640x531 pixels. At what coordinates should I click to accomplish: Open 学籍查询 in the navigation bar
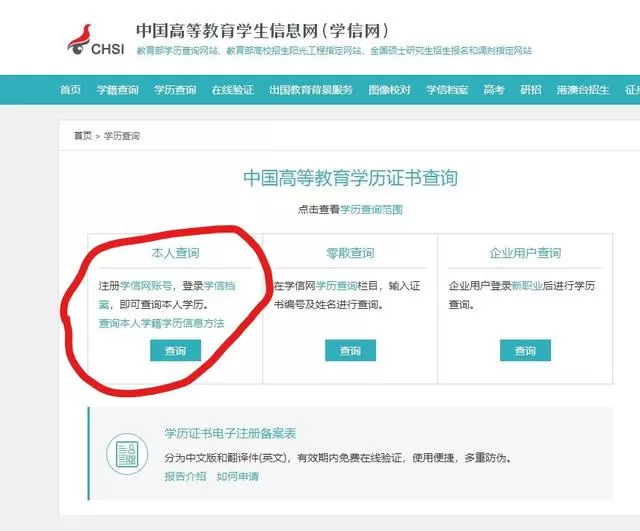[118, 90]
